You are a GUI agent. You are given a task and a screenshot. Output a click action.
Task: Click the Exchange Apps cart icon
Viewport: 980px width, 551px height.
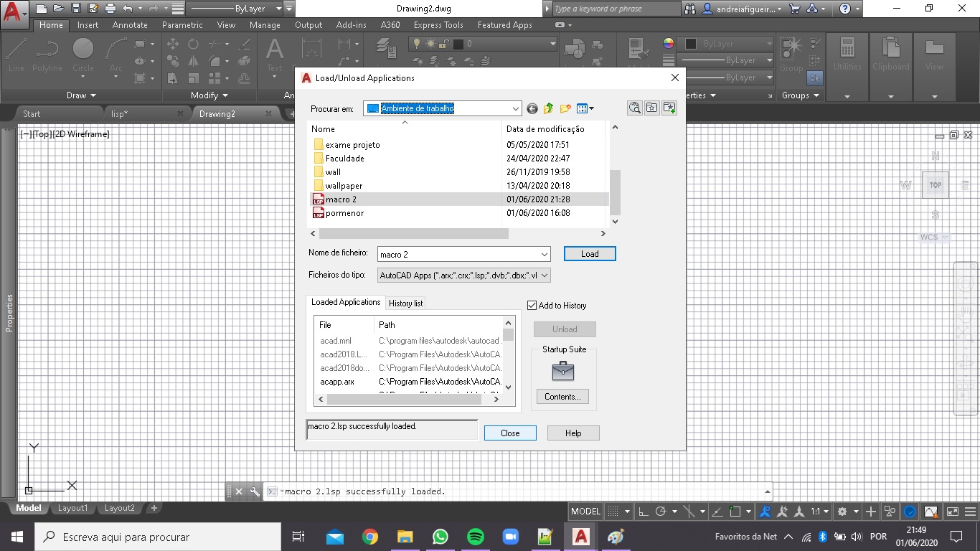point(794,9)
